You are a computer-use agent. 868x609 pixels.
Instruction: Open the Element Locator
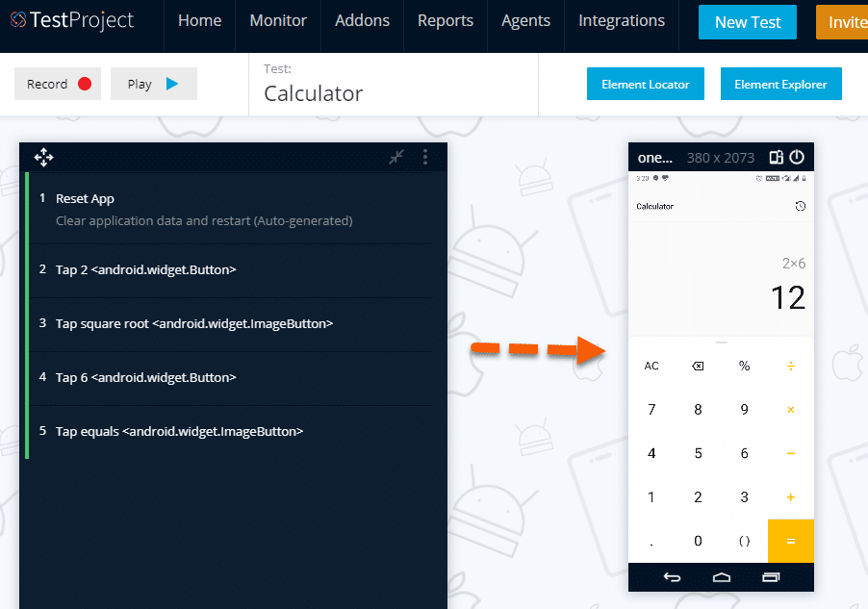point(646,84)
